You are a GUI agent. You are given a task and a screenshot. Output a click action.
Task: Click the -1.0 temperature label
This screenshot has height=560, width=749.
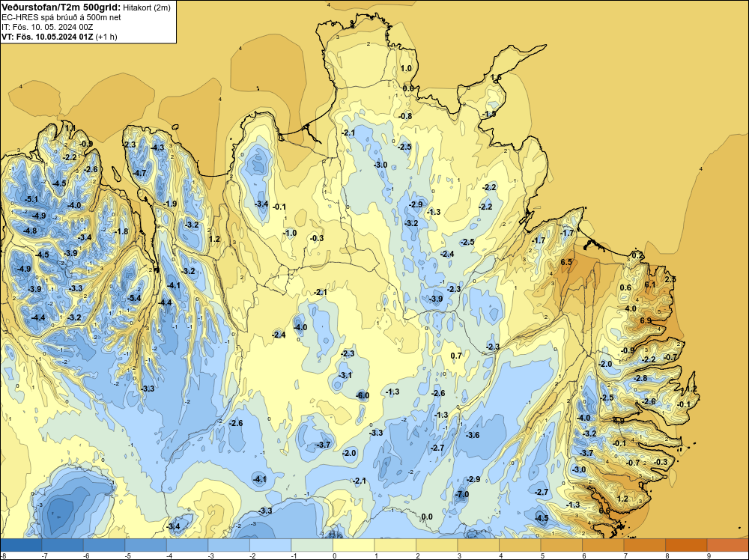[290, 233]
